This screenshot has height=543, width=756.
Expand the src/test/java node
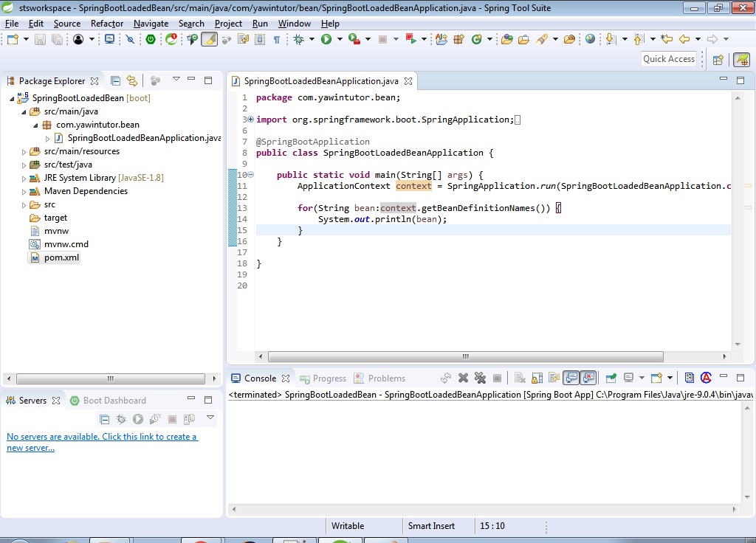tap(24, 164)
